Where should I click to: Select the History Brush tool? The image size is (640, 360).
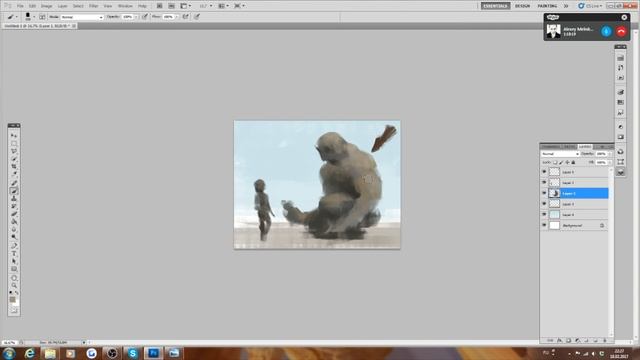[14, 206]
